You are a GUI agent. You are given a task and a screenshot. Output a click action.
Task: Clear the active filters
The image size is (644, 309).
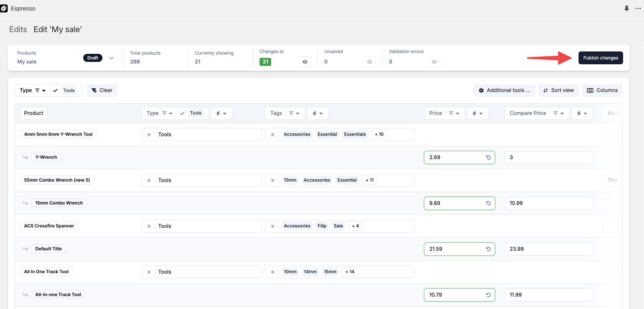coord(102,90)
